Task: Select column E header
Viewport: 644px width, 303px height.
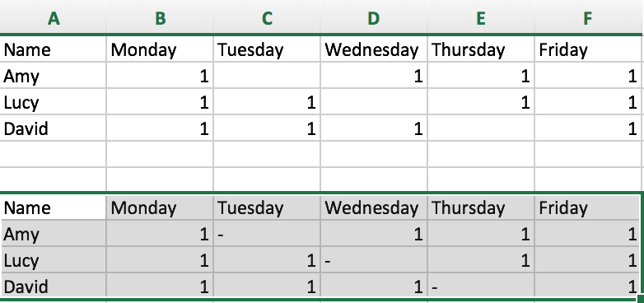Action: click(481, 17)
